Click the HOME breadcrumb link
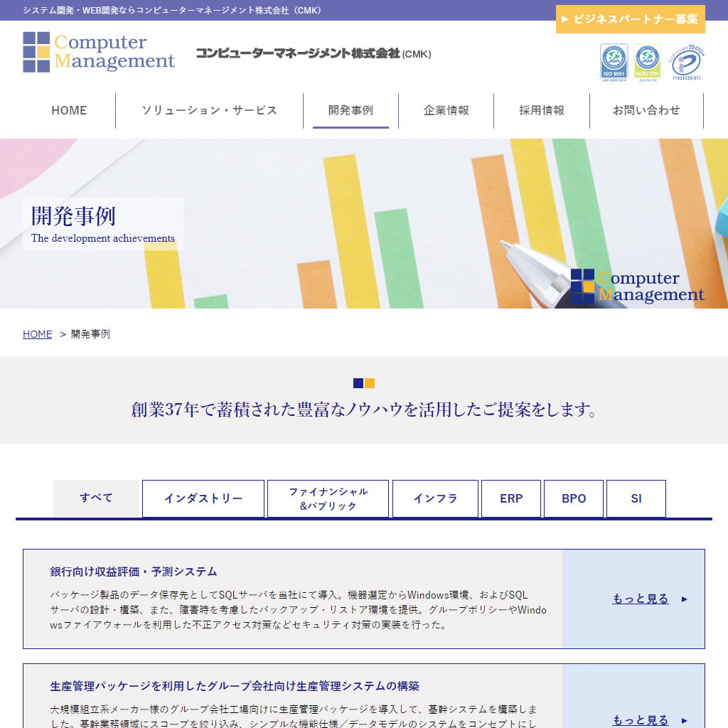 (x=37, y=334)
